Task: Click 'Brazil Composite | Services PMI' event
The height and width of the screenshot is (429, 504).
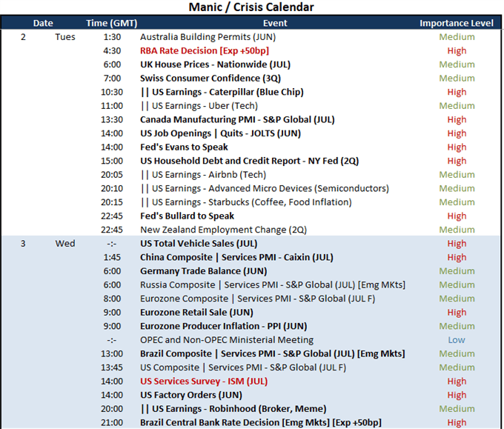Action: [273, 354]
